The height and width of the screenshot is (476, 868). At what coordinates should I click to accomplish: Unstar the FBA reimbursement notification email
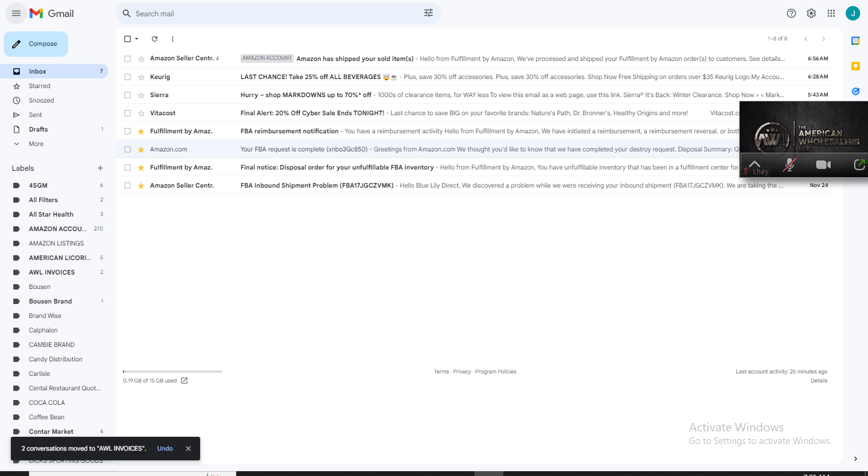(141, 132)
